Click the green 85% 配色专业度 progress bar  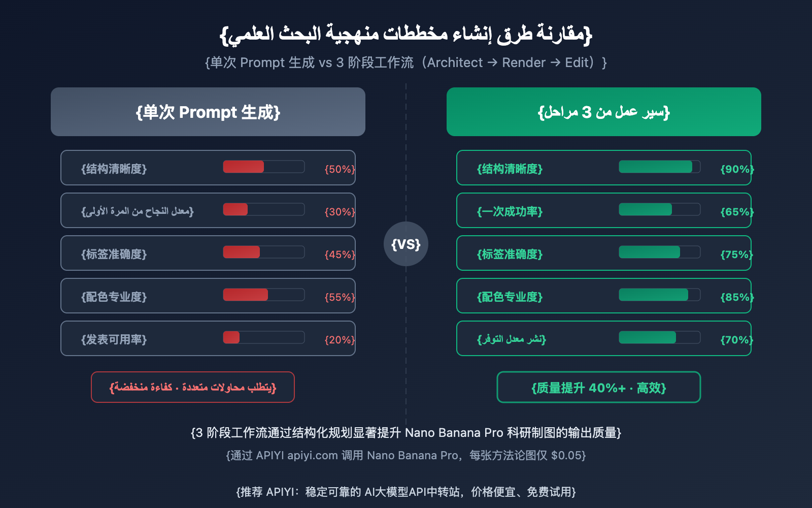point(659,295)
